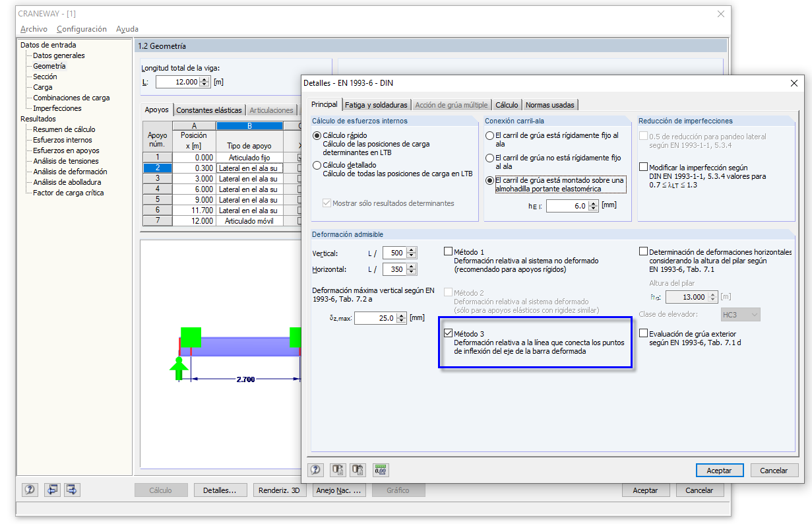Screen dimensions: 812x524
Task: Click the Renderiz. 3D button
Action: pos(280,490)
